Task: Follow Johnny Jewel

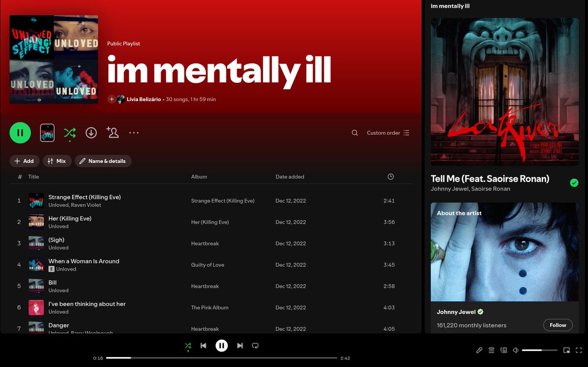Action: (x=558, y=325)
